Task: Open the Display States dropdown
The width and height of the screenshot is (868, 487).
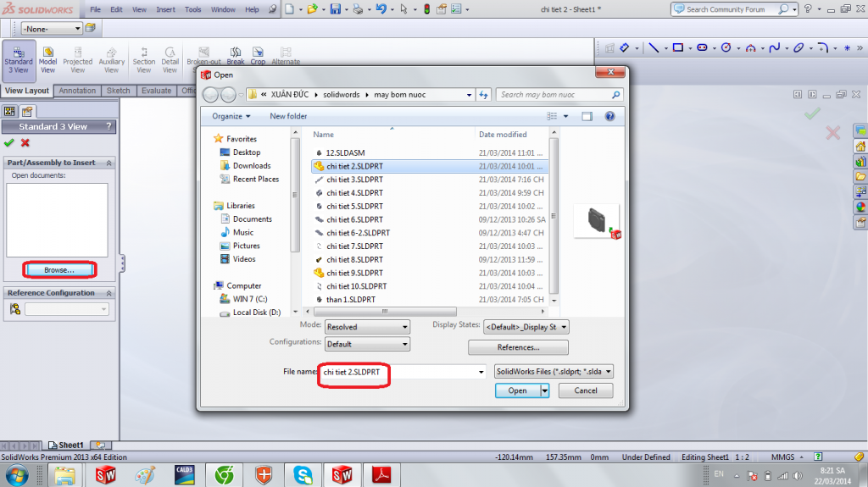Action: 526,327
